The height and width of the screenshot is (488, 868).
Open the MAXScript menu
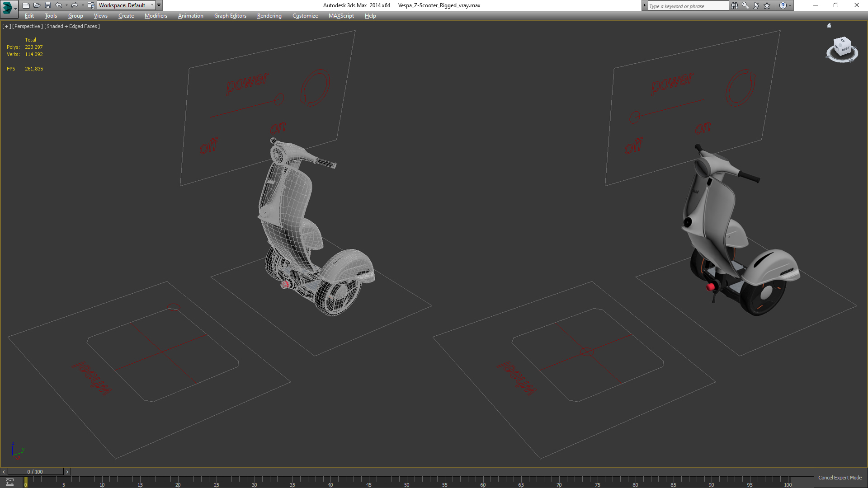[x=341, y=16]
